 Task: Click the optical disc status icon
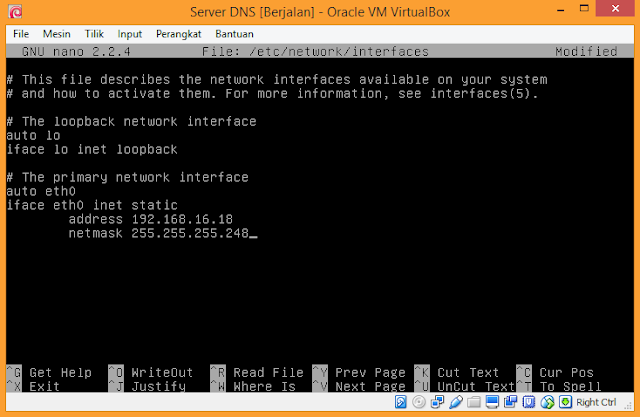pyautogui.click(x=419, y=402)
